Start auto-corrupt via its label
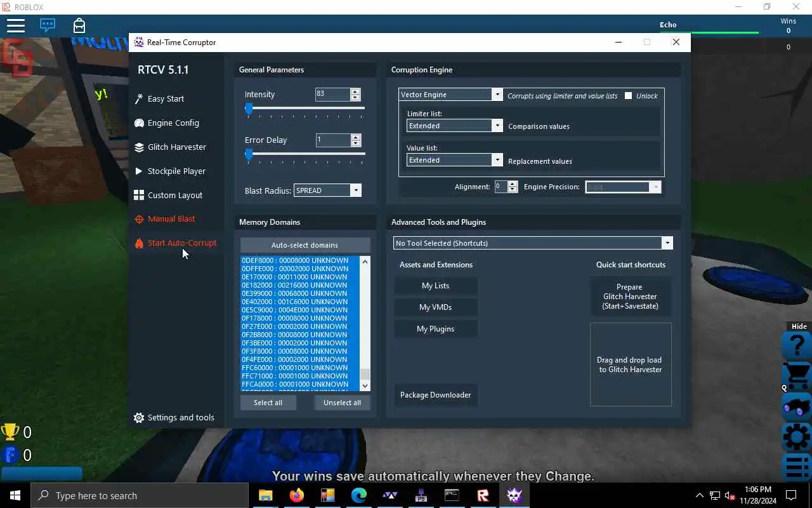Screen dimensions: 812x508 (182, 243)
